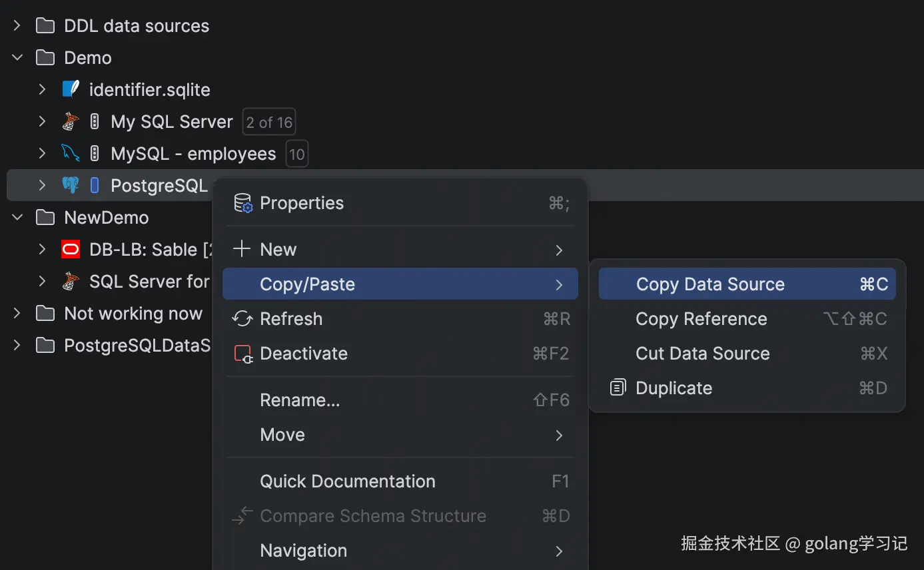Click the Duplicate document icon in submenu
The image size is (924, 570).
(618, 388)
